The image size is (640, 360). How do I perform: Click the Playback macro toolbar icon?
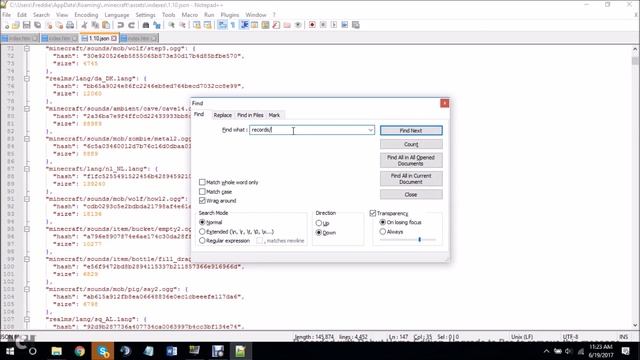(x=334, y=25)
